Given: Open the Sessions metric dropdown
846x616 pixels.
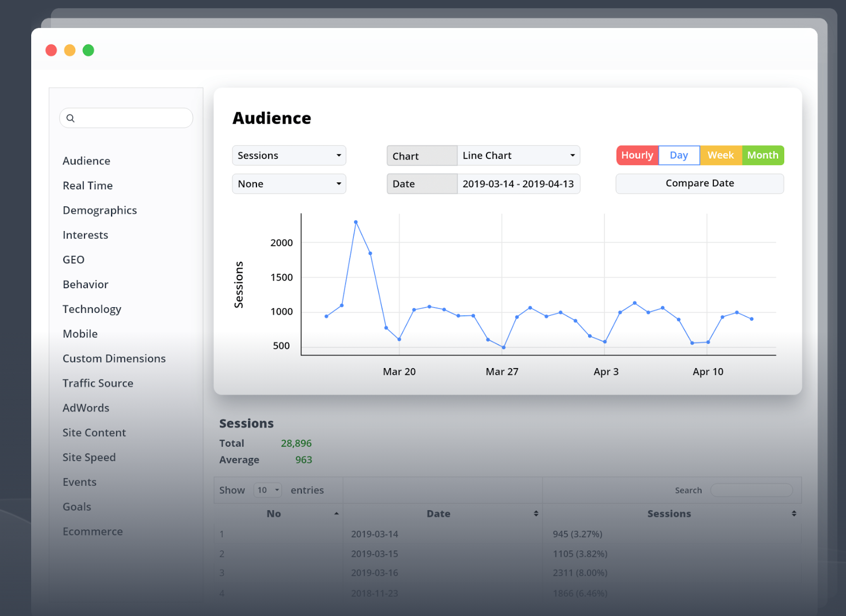Looking at the screenshot, I should (x=289, y=155).
